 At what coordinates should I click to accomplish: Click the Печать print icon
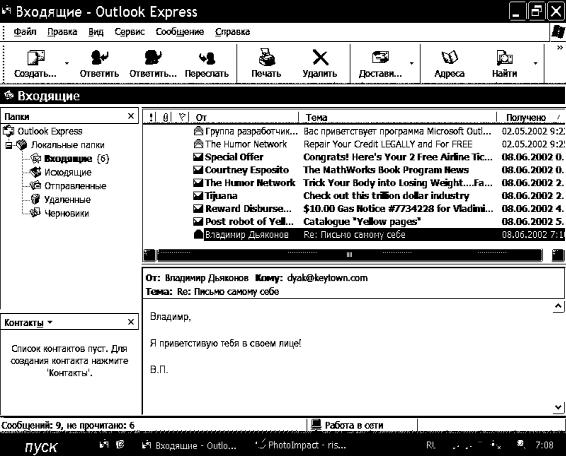point(266,57)
